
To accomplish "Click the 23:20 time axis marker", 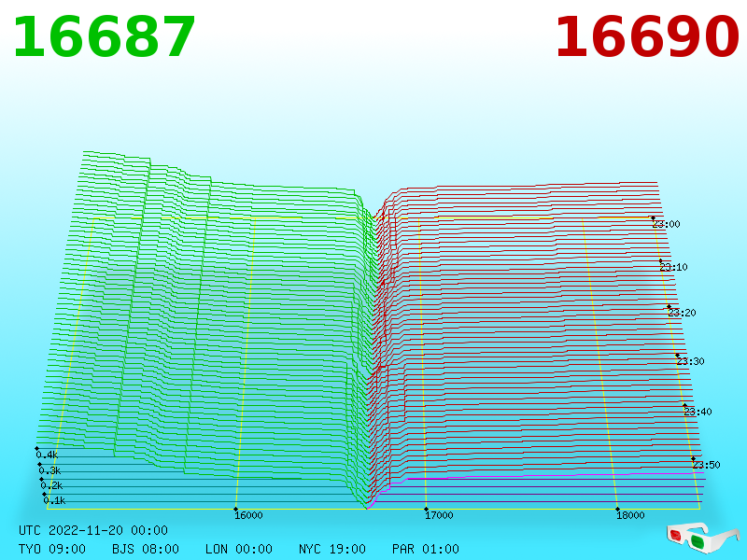I will point(682,313).
